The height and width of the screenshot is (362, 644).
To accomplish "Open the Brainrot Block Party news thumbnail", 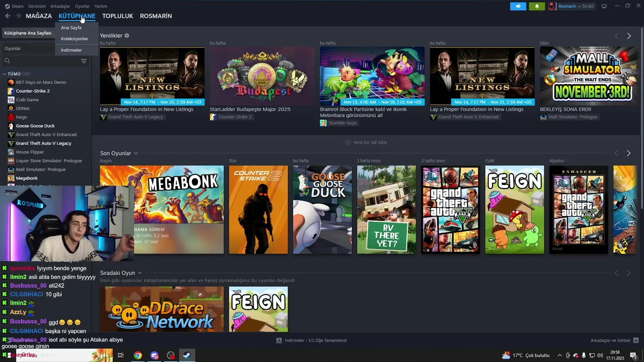I will coord(372,76).
